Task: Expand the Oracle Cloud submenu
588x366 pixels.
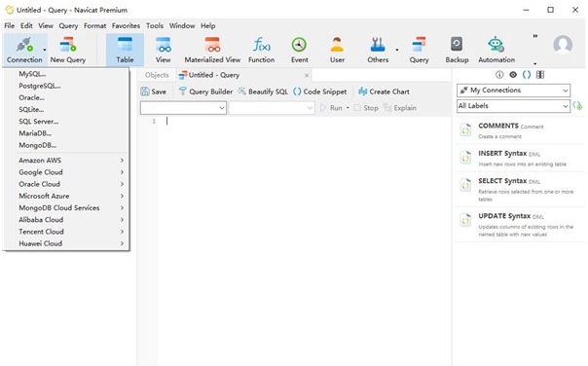Action: point(66,184)
